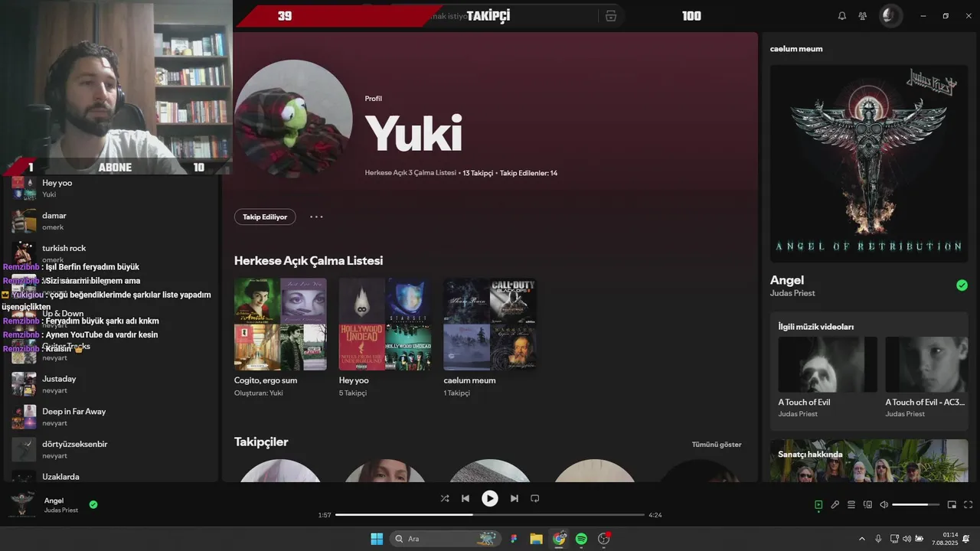
Task: Play A Touch of Evil - AC3 video
Action: (927, 364)
